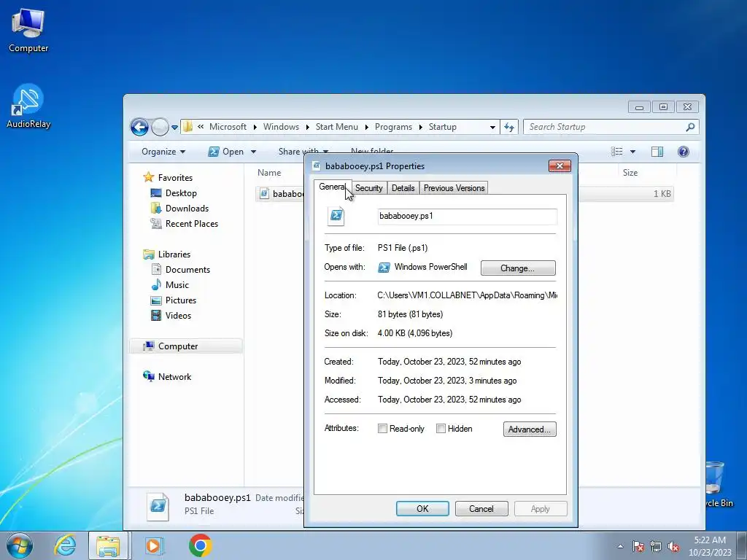Switch to the Previous Versions tab

pyautogui.click(x=454, y=188)
